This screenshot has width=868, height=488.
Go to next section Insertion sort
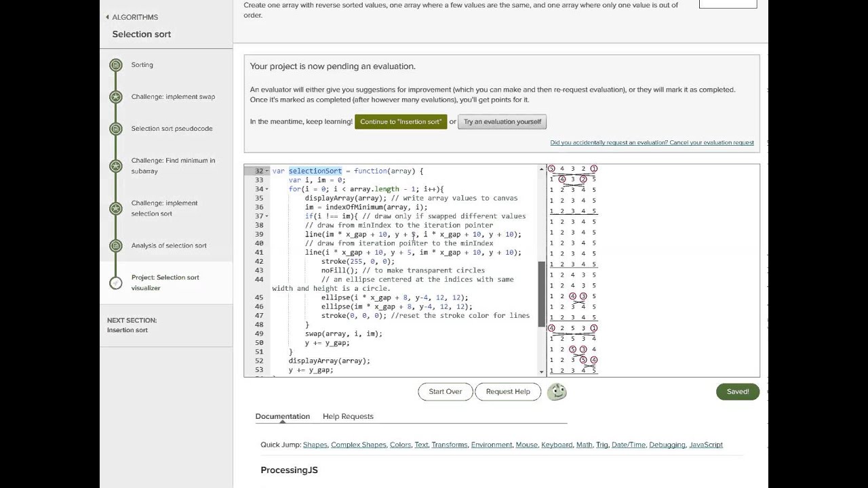[127, 330]
